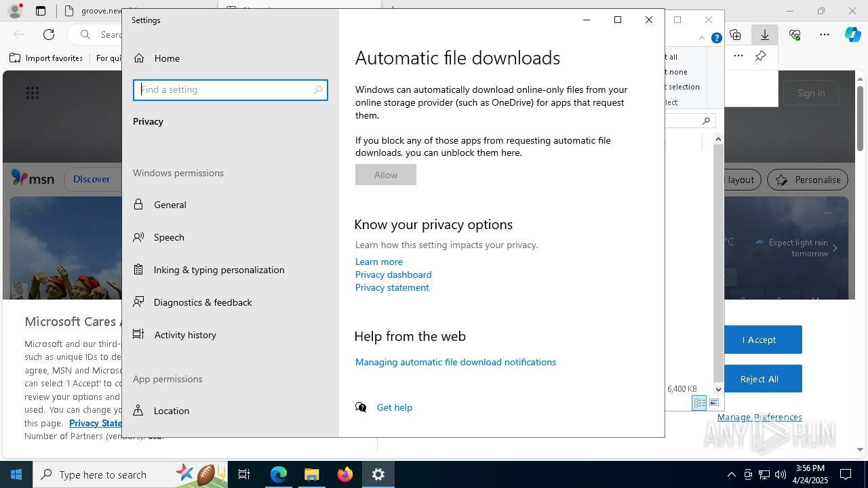Open Edge Browser essentials icon
This screenshot has width=868, height=488.
795,35
